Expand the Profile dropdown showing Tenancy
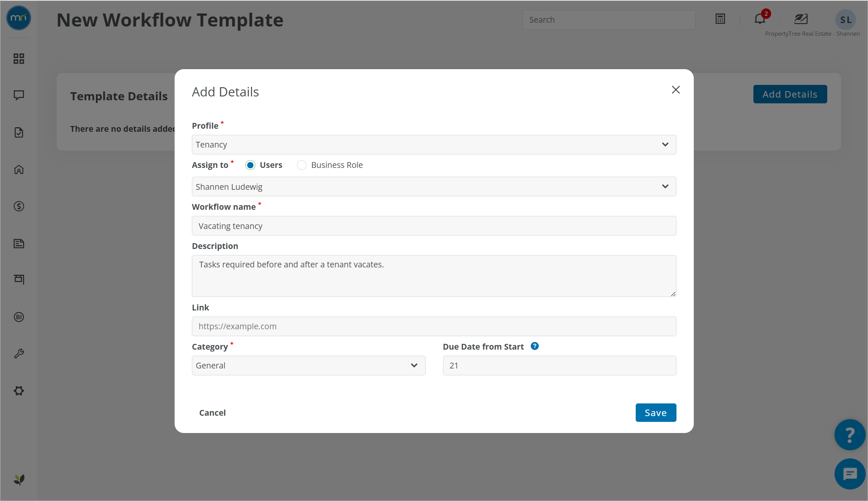Screen dimensions: 868x501 point(434,144)
